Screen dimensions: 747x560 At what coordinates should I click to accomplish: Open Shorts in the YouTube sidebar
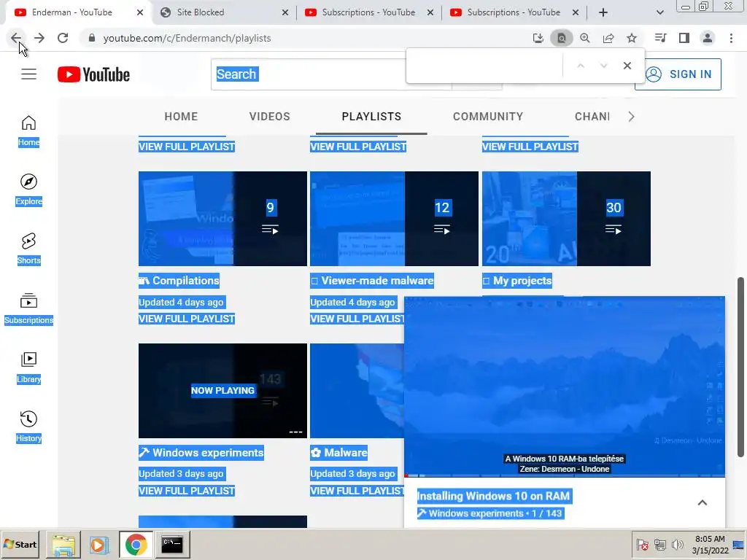[28, 249]
